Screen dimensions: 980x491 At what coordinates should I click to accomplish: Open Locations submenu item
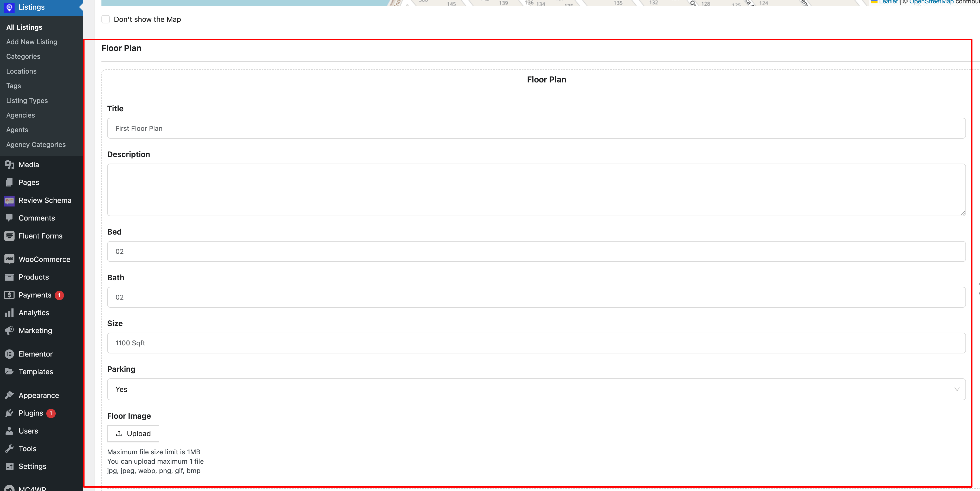(21, 71)
